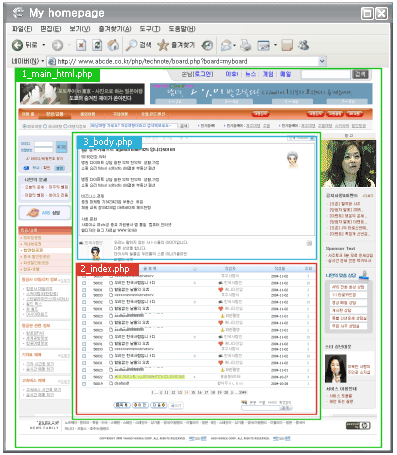
Task: Go to Home using the house icon
Action: coord(113,45)
